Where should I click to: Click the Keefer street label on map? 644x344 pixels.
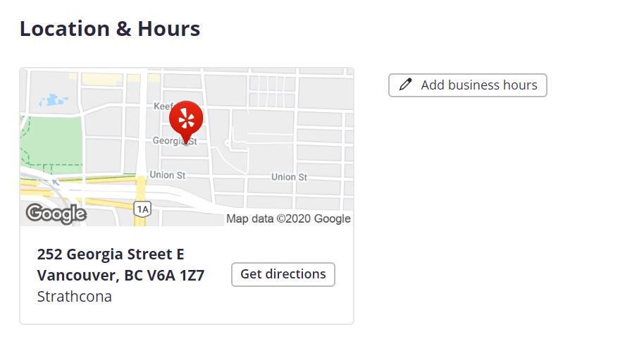[162, 106]
